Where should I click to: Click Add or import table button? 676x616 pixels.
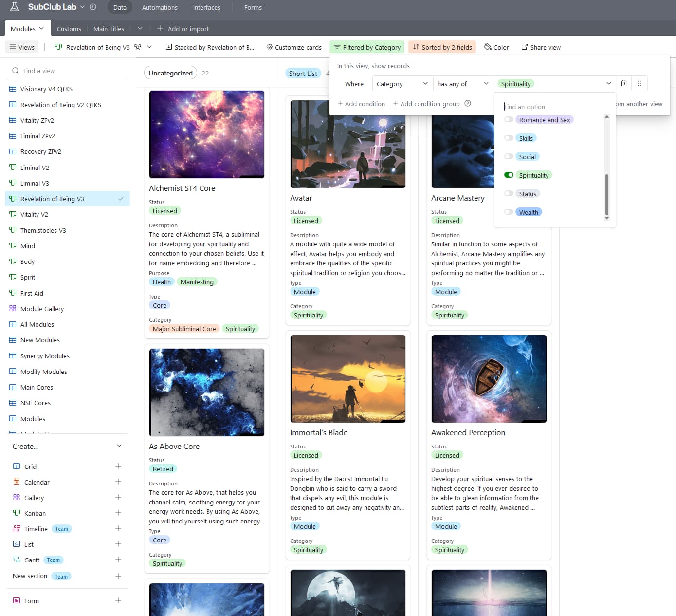[183, 29]
